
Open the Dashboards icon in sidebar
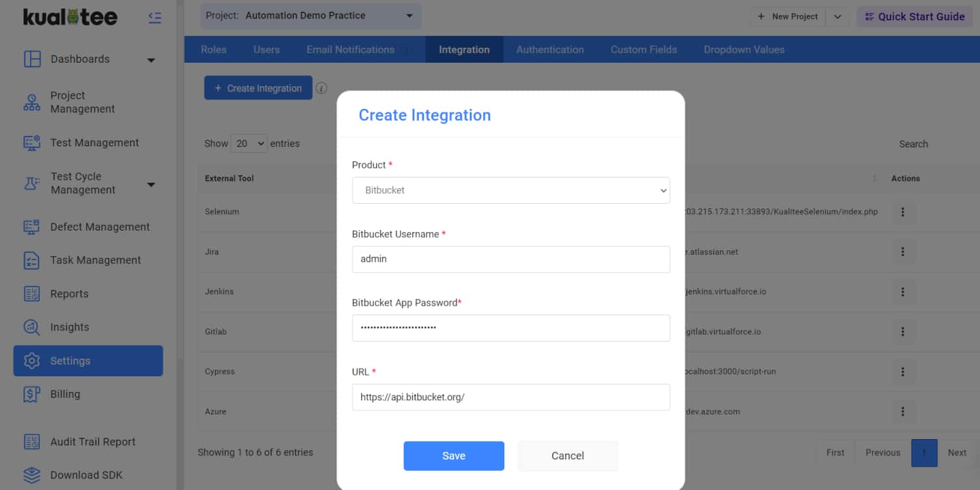32,59
